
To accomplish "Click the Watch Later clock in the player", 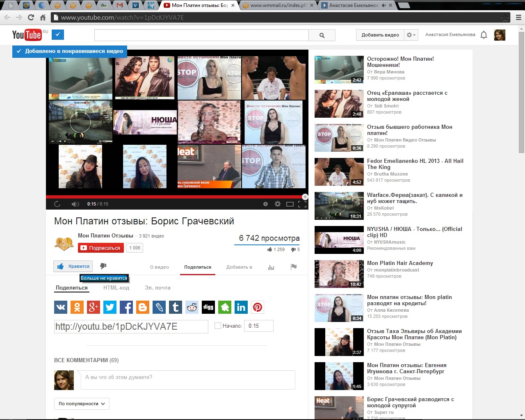I will 265,204.
